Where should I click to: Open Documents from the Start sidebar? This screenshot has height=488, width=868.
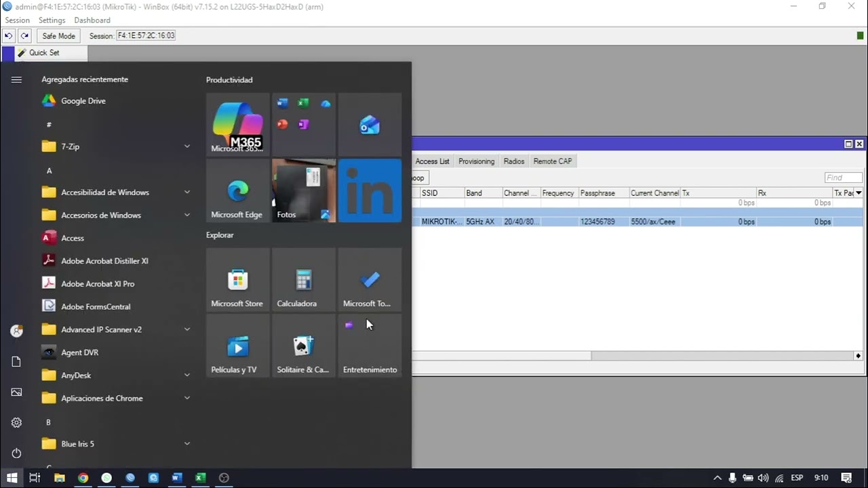pos(16,362)
